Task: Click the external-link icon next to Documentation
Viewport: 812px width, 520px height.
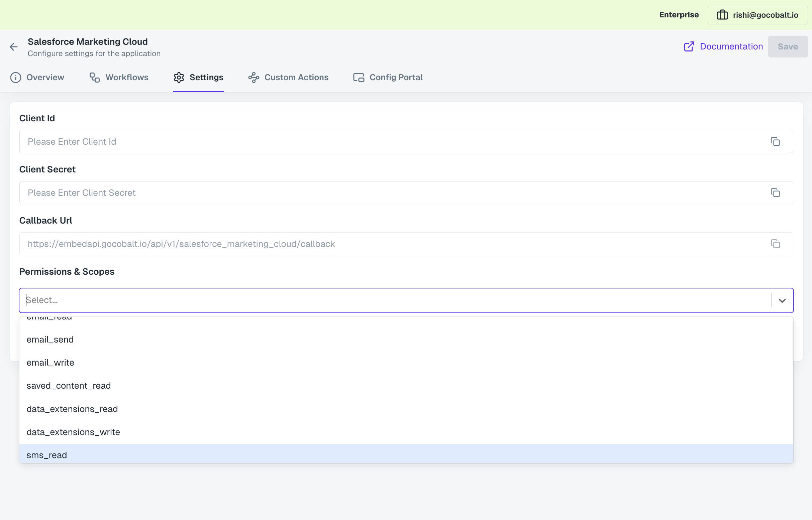Action: [689, 46]
